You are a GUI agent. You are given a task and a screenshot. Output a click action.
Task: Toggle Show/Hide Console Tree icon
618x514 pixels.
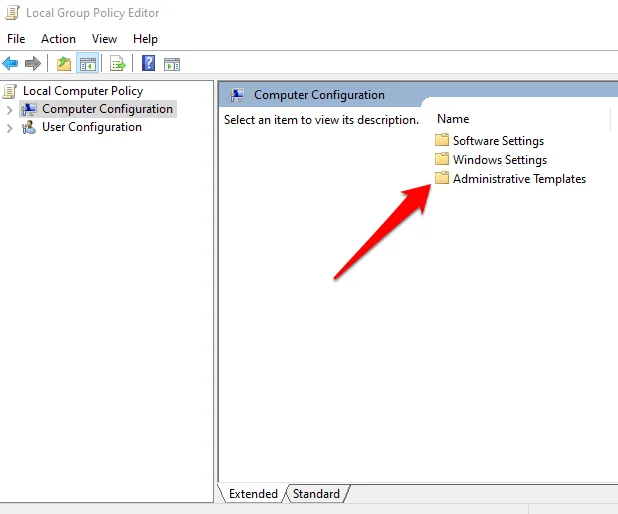pyautogui.click(x=87, y=63)
